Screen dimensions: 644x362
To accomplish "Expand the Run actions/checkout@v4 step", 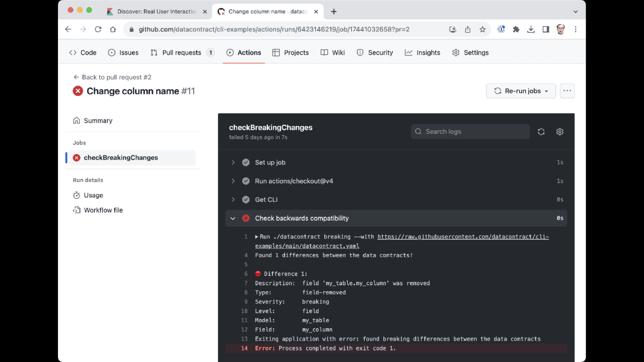I will coord(233,181).
